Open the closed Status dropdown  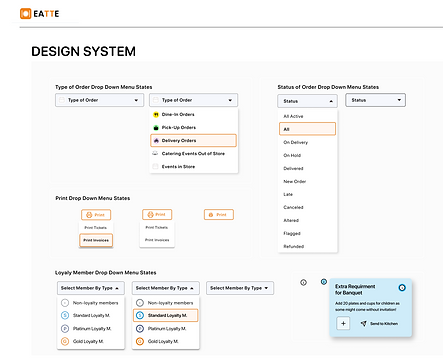pyautogui.click(x=375, y=100)
